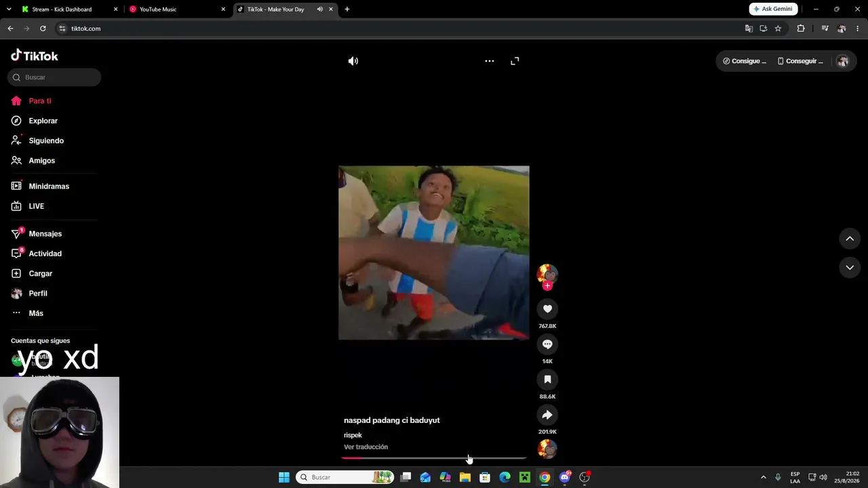Image resolution: width=868 pixels, height=488 pixels.
Task: Open Discord from the taskbar
Action: point(565,477)
